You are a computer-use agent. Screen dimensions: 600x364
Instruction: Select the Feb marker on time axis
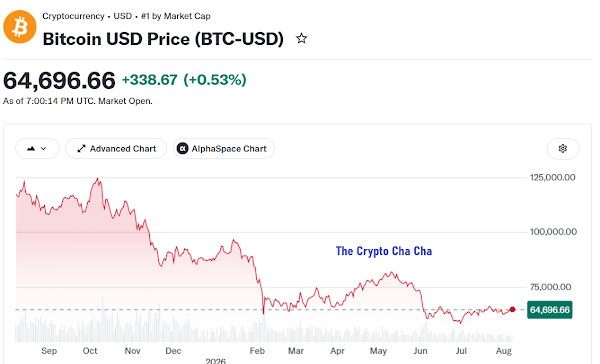257,351
